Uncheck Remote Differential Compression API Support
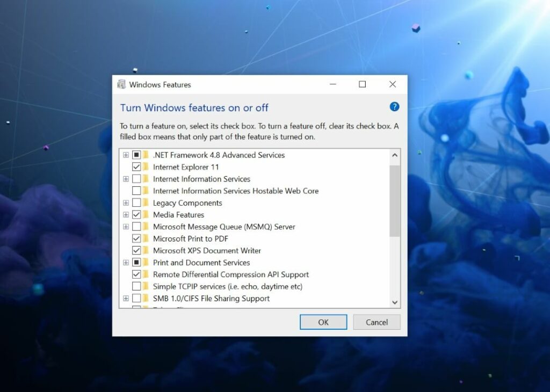 [136, 274]
